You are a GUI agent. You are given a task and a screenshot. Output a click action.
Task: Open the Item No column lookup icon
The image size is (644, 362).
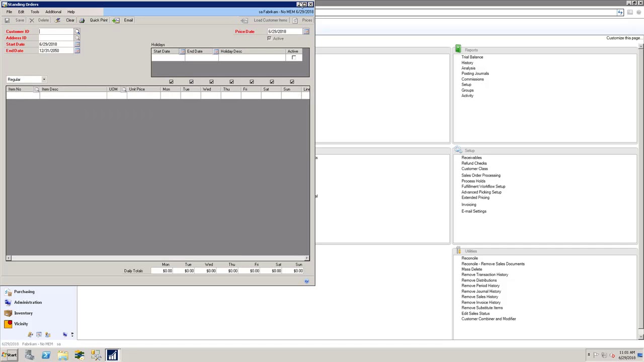point(37,89)
